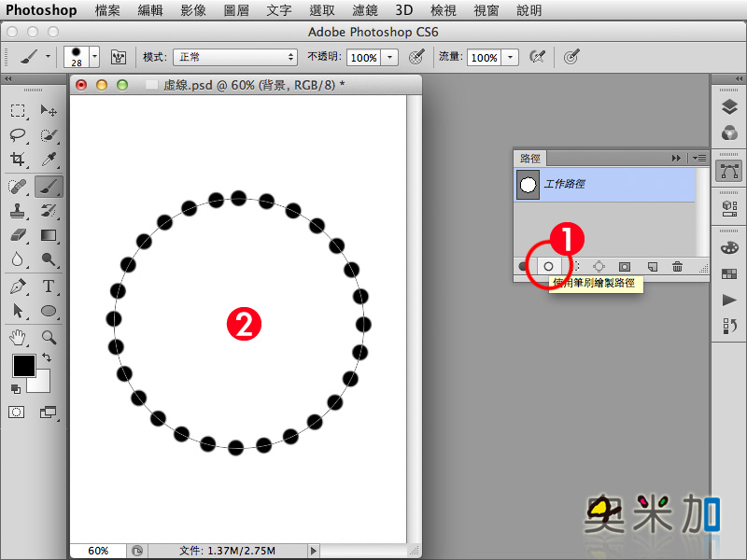Click stroke path with brush button
Screen dimensions: 747x560
pos(548,267)
